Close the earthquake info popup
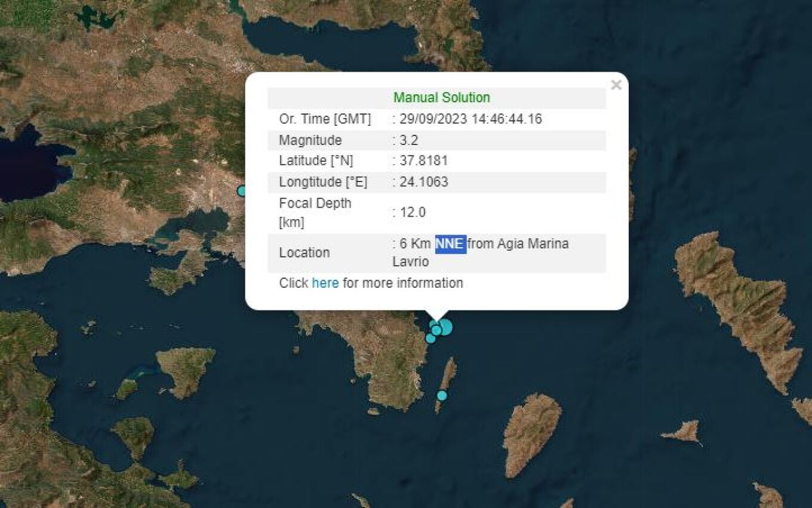Image resolution: width=812 pixels, height=508 pixels. (x=616, y=85)
